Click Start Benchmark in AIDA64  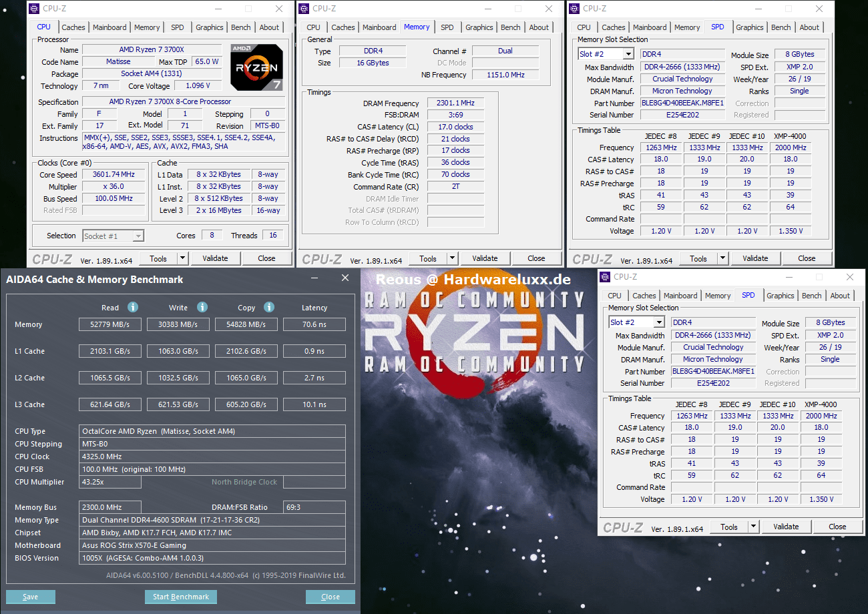point(181,597)
